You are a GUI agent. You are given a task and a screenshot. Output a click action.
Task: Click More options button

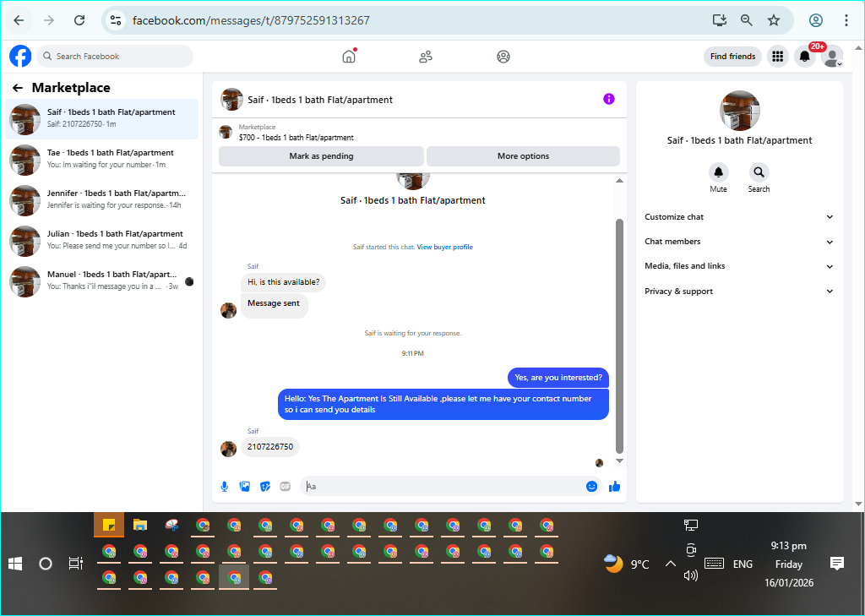click(523, 156)
